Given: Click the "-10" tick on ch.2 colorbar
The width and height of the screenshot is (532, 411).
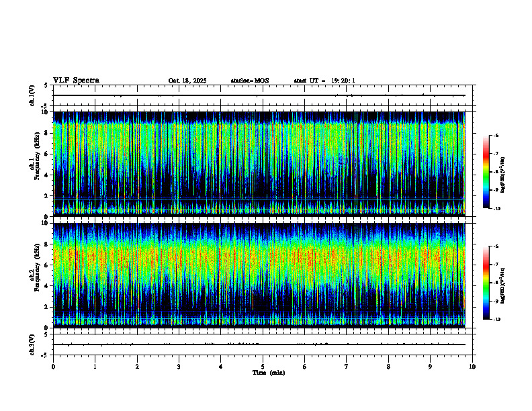Looking at the screenshot, I should [496, 320].
